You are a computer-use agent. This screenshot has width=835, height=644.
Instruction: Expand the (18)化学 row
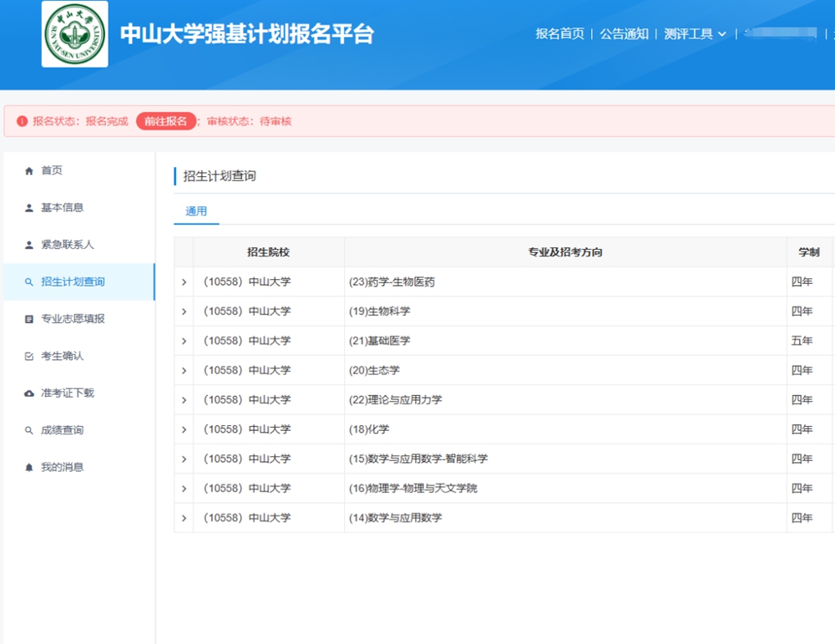[184, 429]
